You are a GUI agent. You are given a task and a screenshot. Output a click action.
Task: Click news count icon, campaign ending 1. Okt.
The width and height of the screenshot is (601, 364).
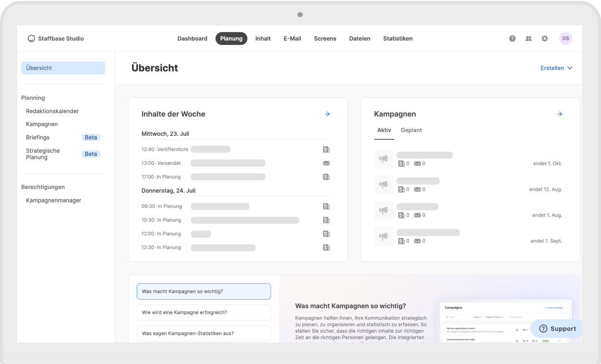click(401, 163)
